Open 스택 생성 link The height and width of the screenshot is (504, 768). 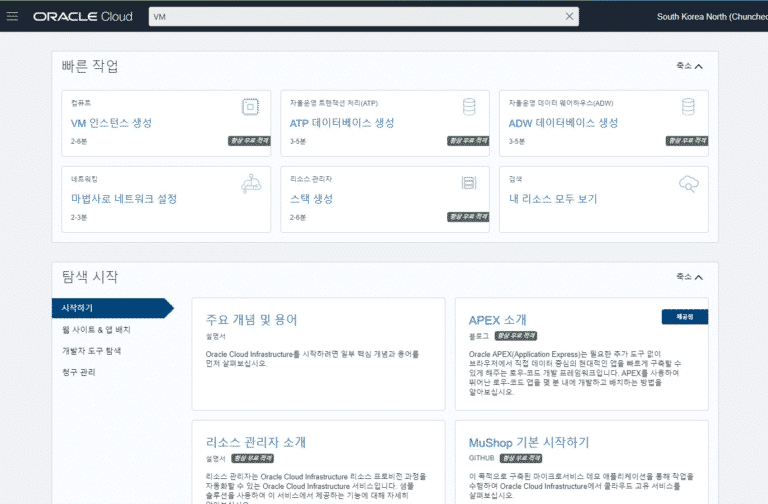[x=312, y=199]
